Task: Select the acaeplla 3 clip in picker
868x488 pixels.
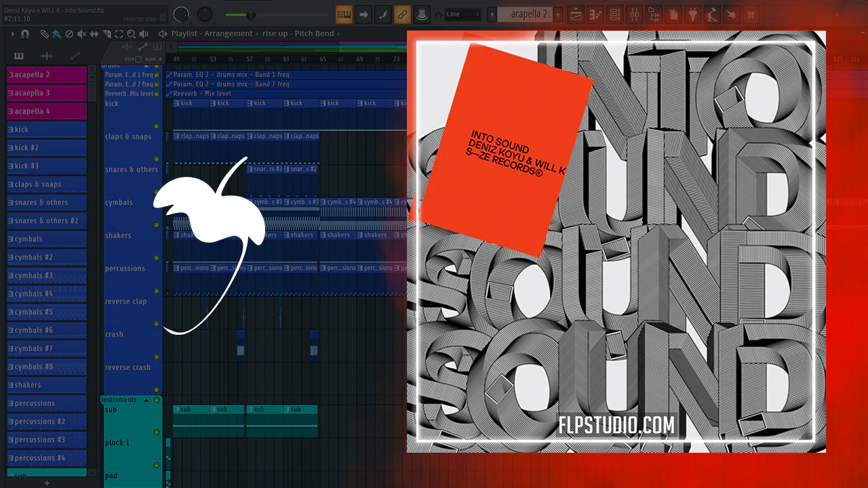Action: [47, 93]
